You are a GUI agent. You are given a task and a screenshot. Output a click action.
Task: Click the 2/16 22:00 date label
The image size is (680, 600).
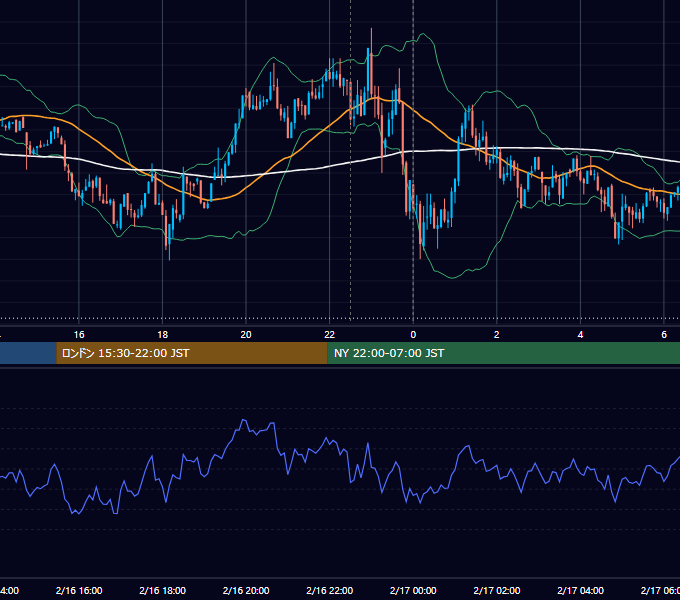(x=330, y=590)
